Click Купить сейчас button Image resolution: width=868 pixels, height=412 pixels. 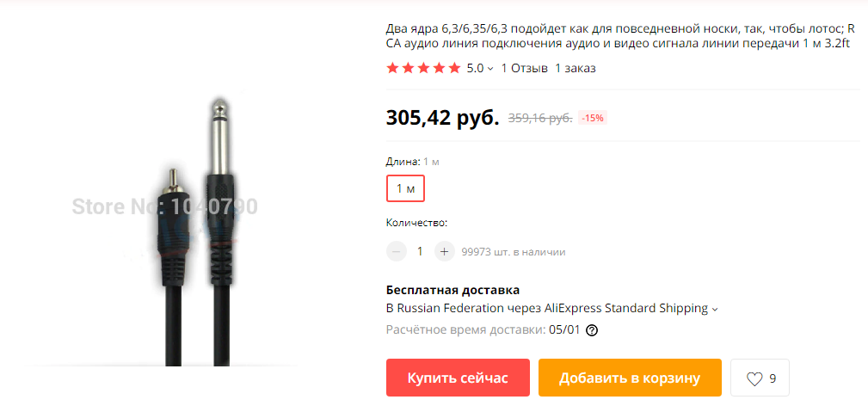click(458, 378)
